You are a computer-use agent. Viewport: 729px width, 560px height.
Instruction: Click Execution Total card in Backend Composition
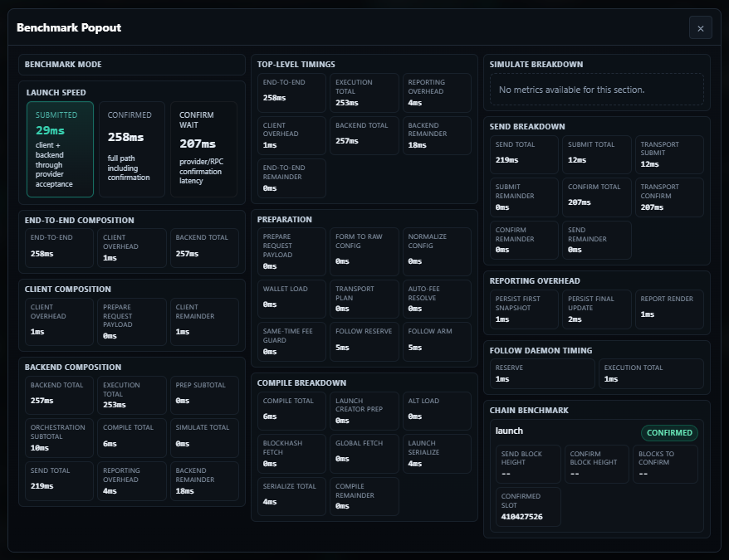coord(132,395)
